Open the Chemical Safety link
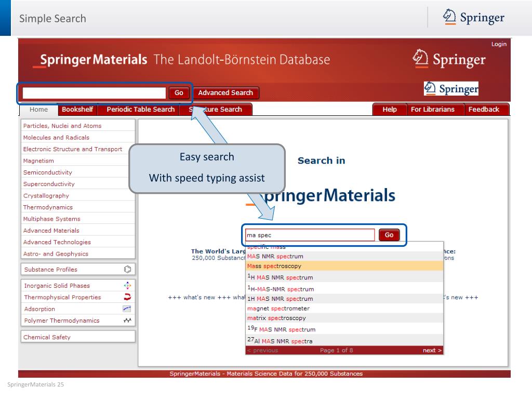Screen dimensions: 532x399 (47, 337)
